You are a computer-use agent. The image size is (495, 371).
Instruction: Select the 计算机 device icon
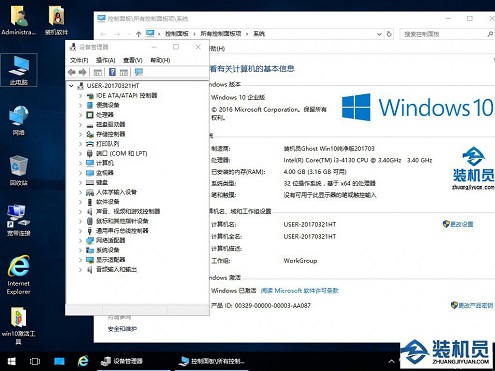pyautogui.click(x=90, y=163)
